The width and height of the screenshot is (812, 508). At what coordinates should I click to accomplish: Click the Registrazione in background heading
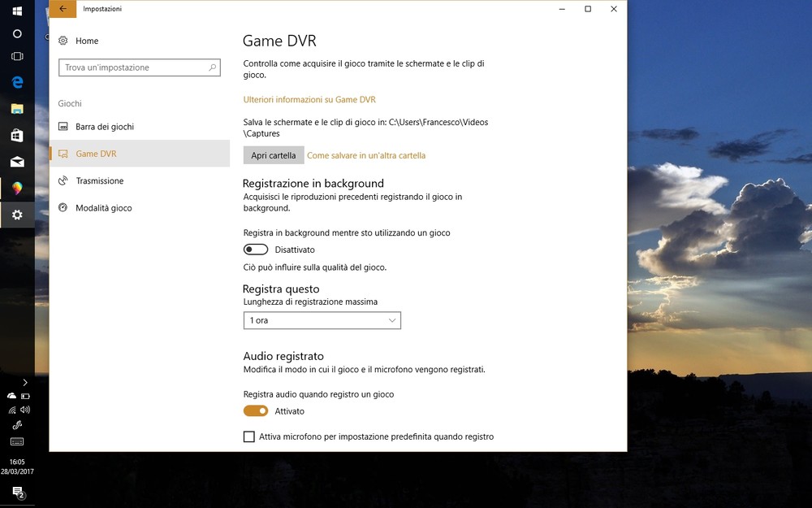[x=313, y=184]
